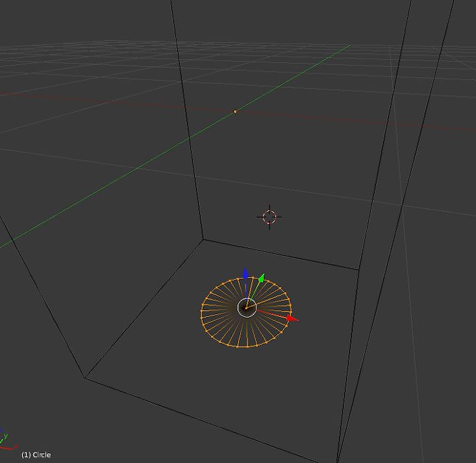Viewport: 476px width, 463px height.
Task: Click the "(1) Circle" object label
Action: click(36, 454)
